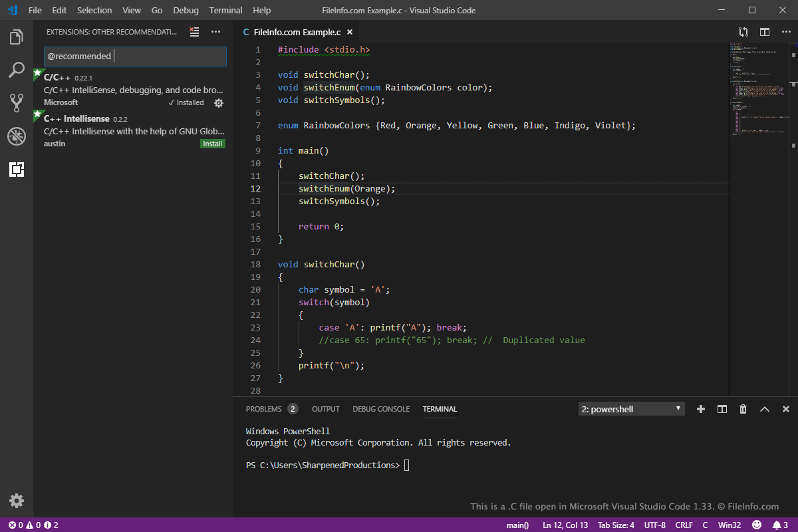Install the C++ Intellisense extension
The width and height of the screenshot is (798, 532).
point(213,144)
